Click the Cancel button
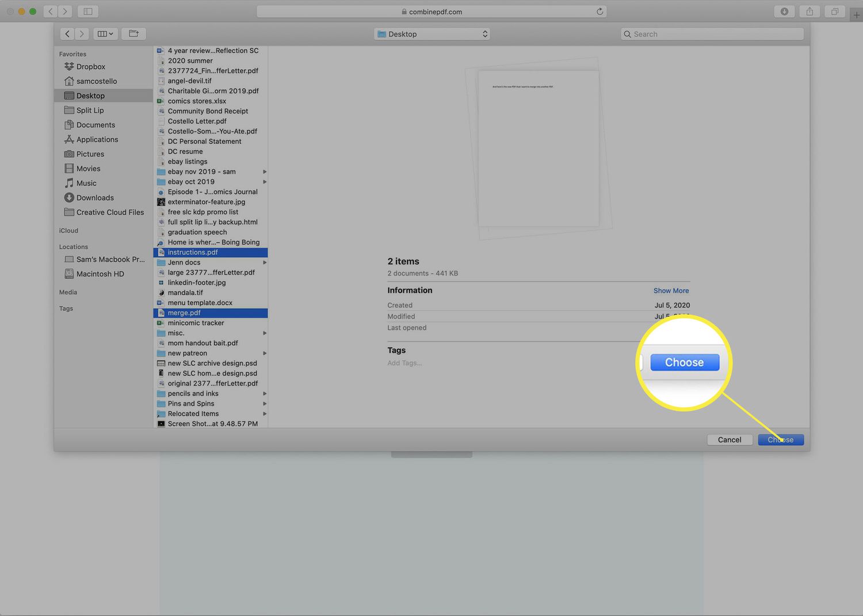The image size is (863, 616). [x=729, y=440]
